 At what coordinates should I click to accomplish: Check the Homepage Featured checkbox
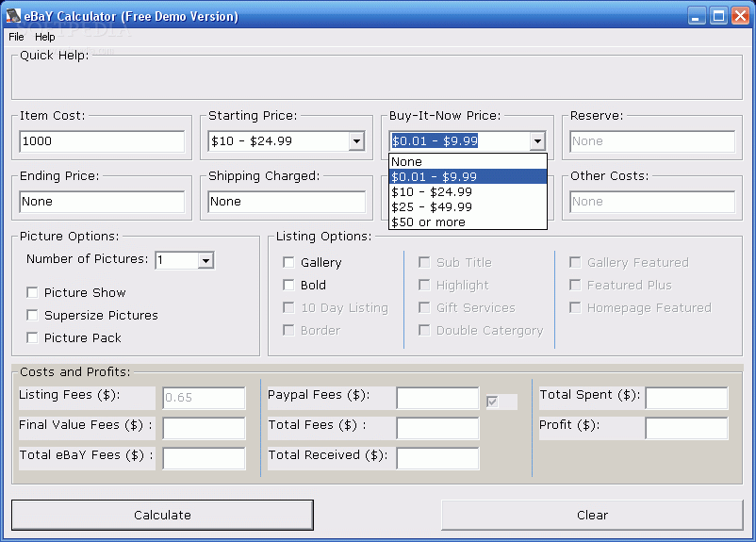575,307
